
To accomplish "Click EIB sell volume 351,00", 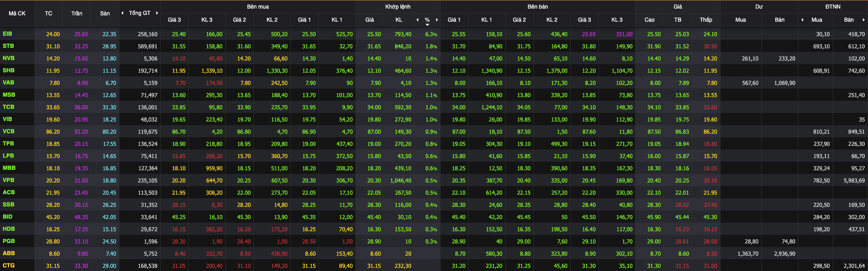I will point(624,34).
